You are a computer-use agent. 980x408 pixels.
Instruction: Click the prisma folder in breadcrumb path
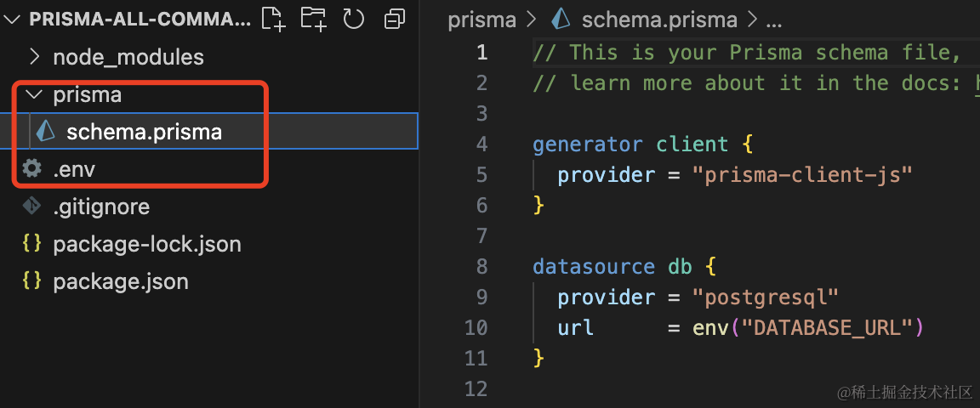pyautogui.click(x=481, y=19)
